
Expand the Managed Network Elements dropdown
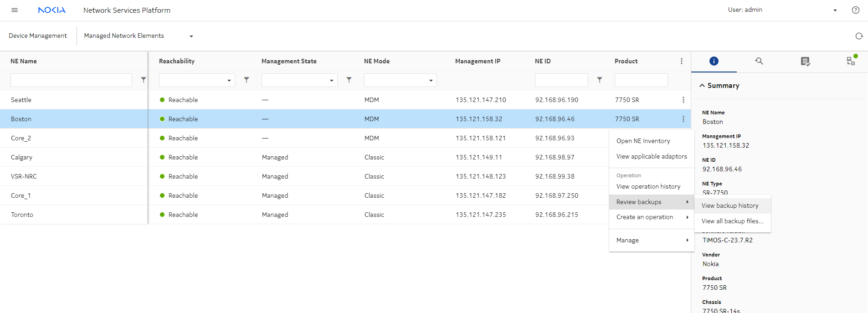click(x=191, y=36)
